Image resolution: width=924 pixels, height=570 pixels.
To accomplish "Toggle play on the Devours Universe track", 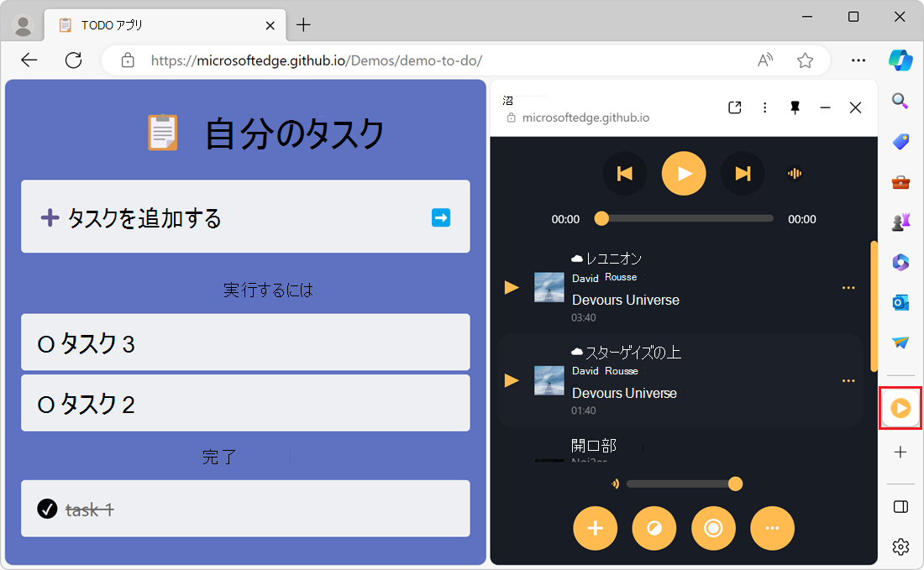I will [x=512, y=287].
